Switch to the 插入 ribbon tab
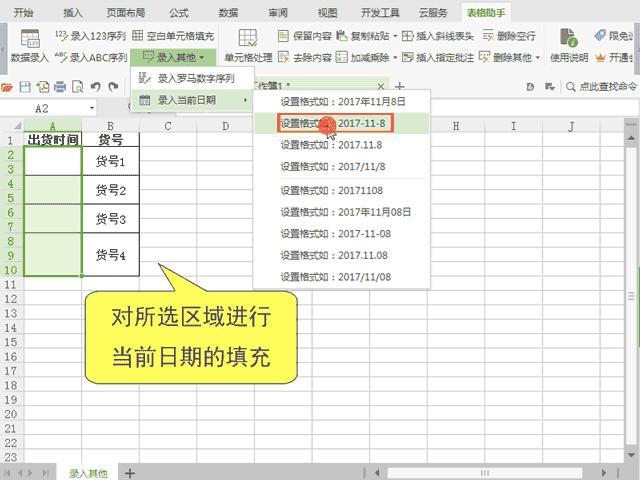Screen dimensions: 640x480 pos(73,13)
